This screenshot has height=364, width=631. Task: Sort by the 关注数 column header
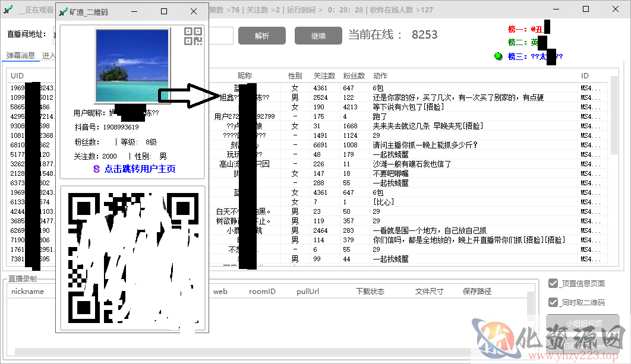(x=324, y=75)
